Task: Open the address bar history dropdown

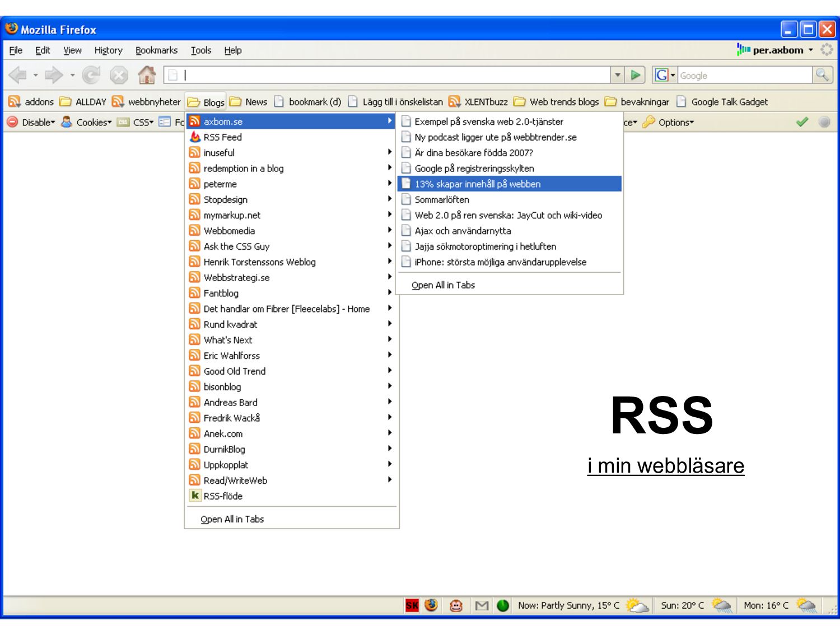Action: click(618, 75)
